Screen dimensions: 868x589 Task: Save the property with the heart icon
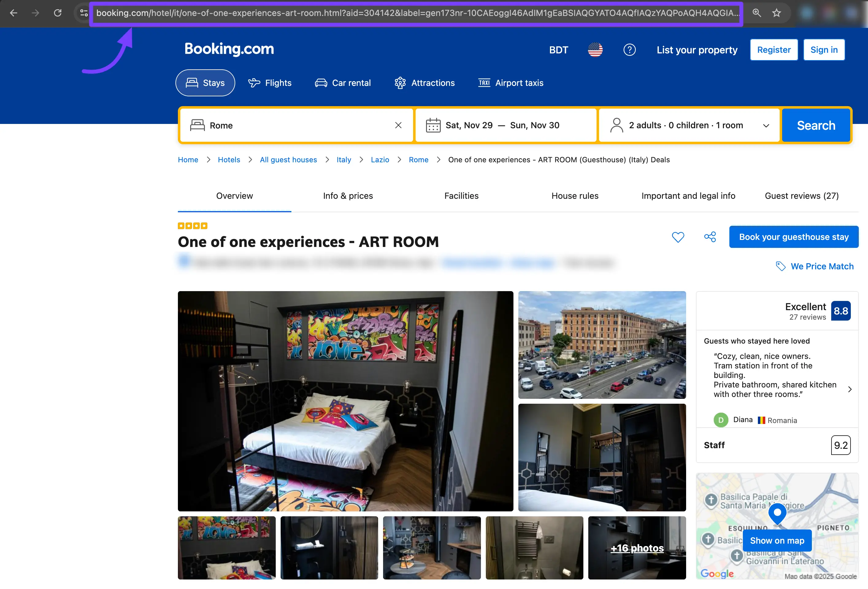678,237
